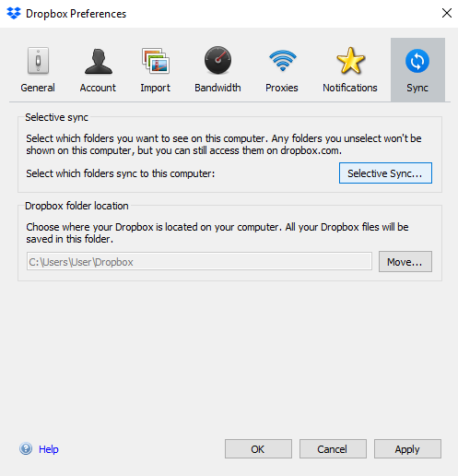Click the Apply button
This screenshot has height=476, width=458.
(x=407, y=449)
